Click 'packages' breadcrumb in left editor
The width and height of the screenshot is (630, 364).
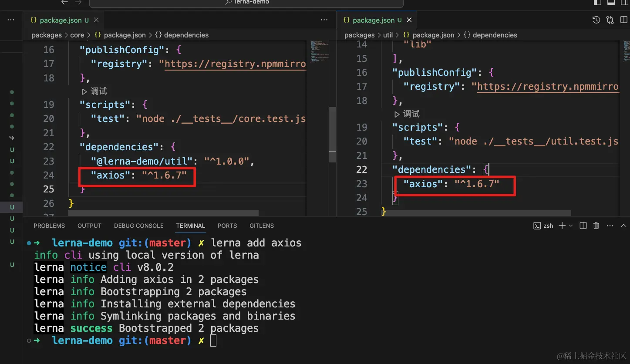[47, 35]
